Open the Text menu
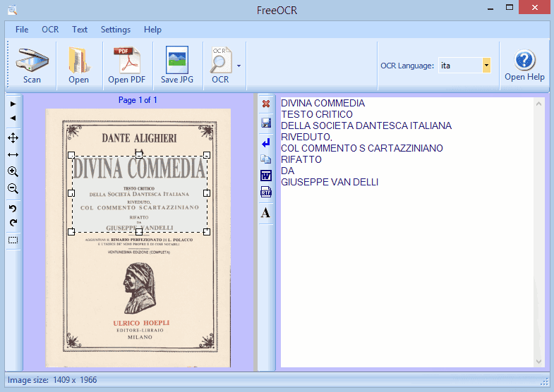The image size is (554, 392). pyautogui.click(x=80, y=30)
